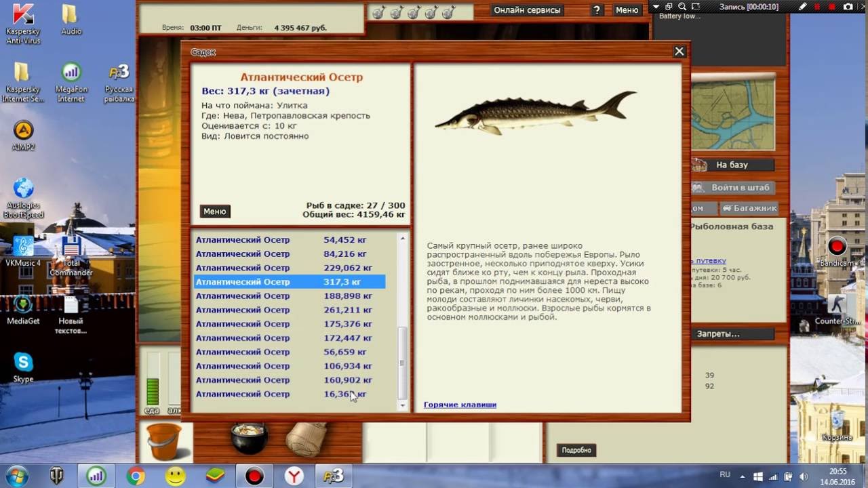Launch Counter-Strike desktop shortcut
868x488 pixels.
tap(838, 309)
